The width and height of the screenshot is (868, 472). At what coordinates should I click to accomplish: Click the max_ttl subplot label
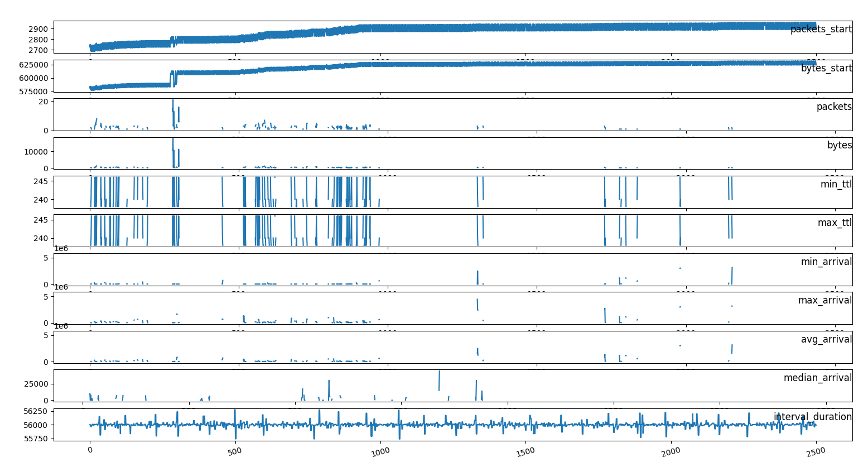tap(835, 223)
